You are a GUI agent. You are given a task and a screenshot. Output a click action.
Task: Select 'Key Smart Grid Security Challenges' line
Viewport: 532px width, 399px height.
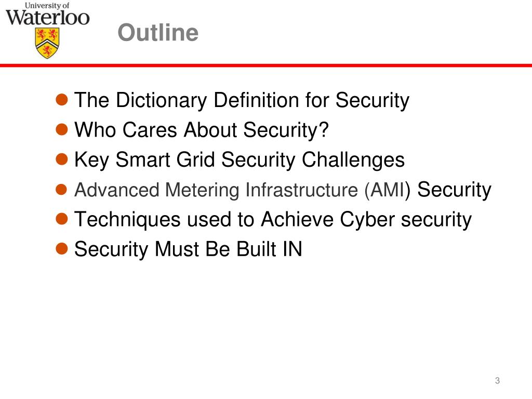240,160
